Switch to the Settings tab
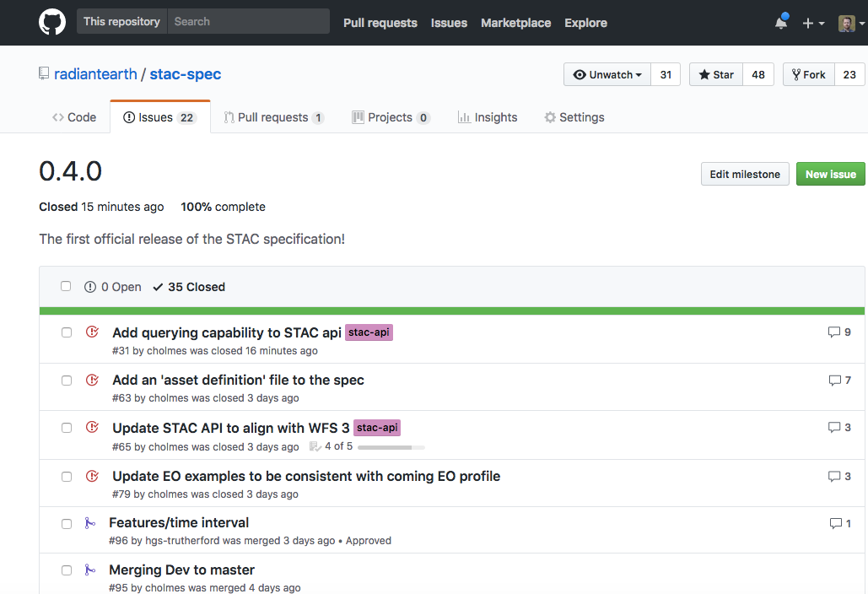Screen dimensions: 868x594 point(574,117)
